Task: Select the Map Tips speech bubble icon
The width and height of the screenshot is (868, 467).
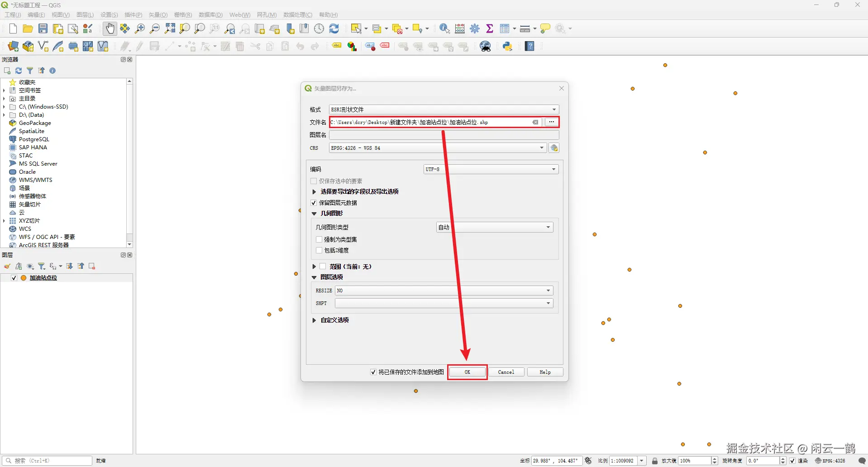Action: pos(545,29)
